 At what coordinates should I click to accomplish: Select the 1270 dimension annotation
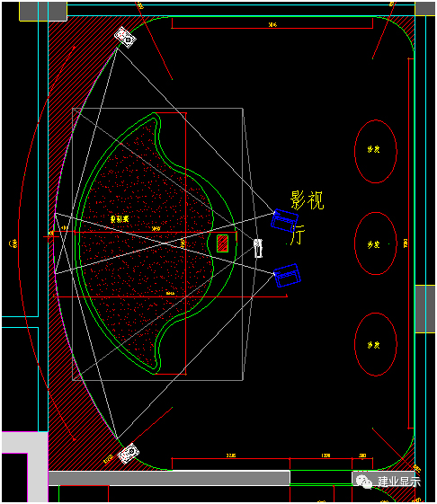[326, 455]
